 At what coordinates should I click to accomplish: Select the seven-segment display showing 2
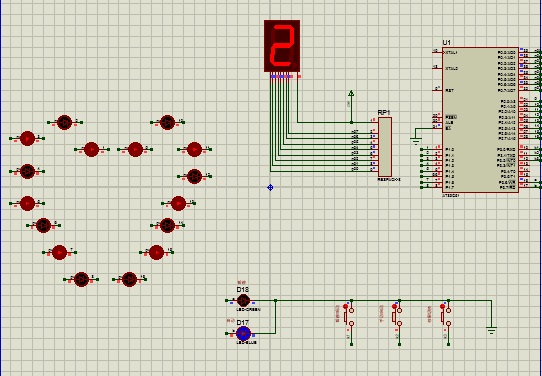click(x=282, y=46)
